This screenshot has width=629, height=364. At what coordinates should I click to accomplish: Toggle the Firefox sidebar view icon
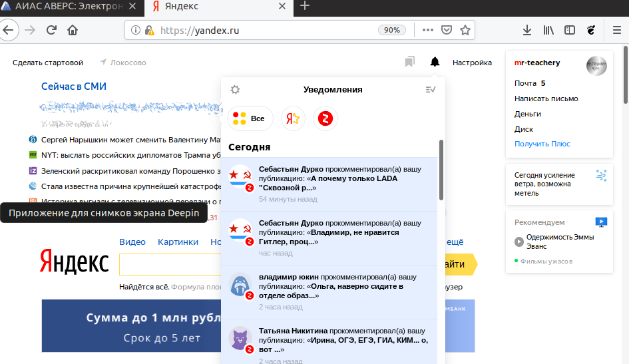[x=570, y=30]
